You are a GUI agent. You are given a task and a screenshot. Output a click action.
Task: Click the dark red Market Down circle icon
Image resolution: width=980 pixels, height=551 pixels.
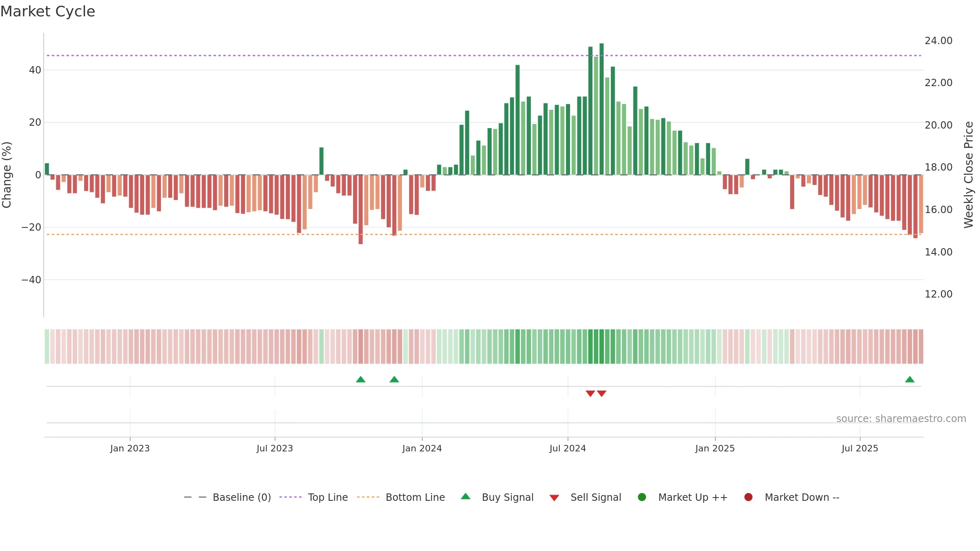coord(748,497)
